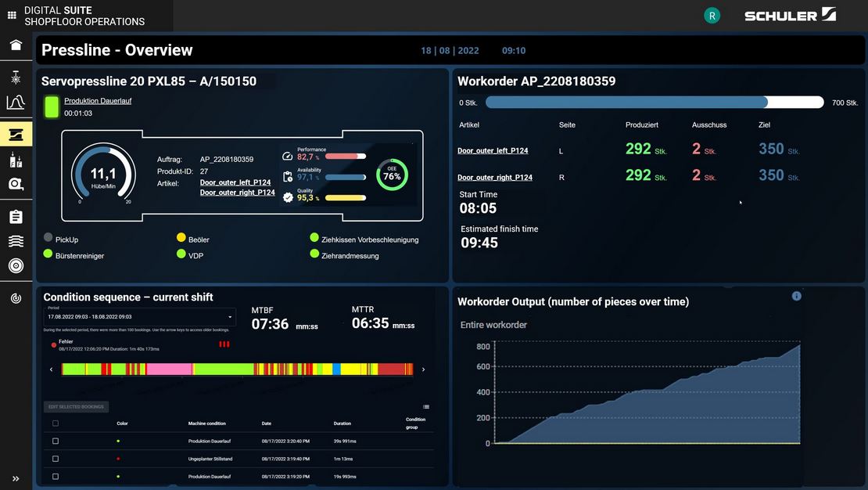Click the Workorder Output area chart
868x490 pixels.
[x=647, y=394]
